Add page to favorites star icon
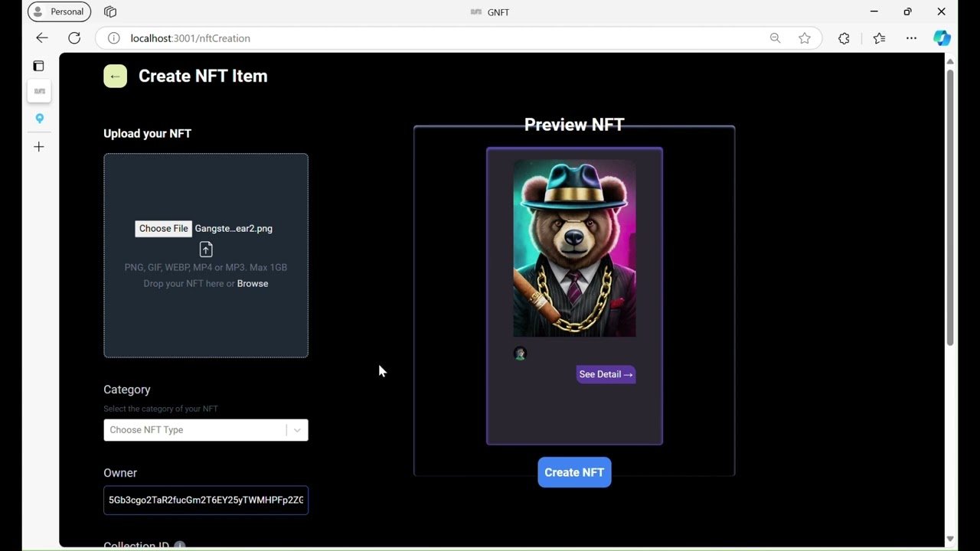 point(805,38)
